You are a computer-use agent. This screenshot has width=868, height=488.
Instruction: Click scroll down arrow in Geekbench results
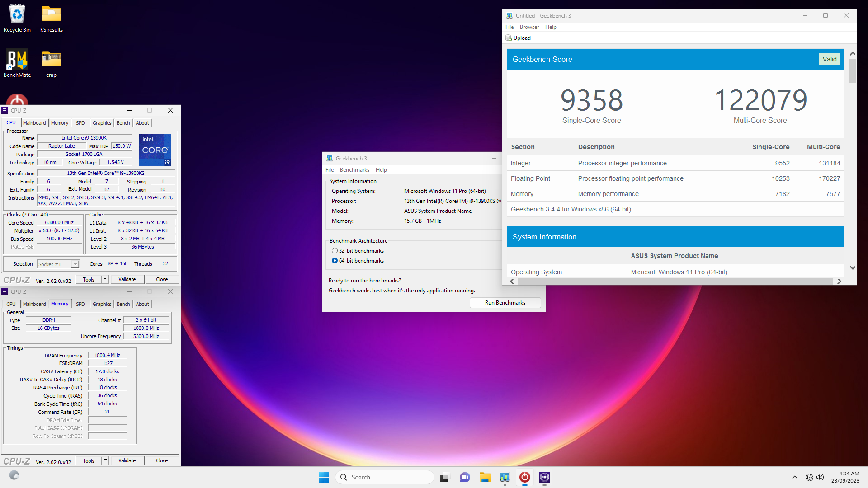[x=853, y=267]
